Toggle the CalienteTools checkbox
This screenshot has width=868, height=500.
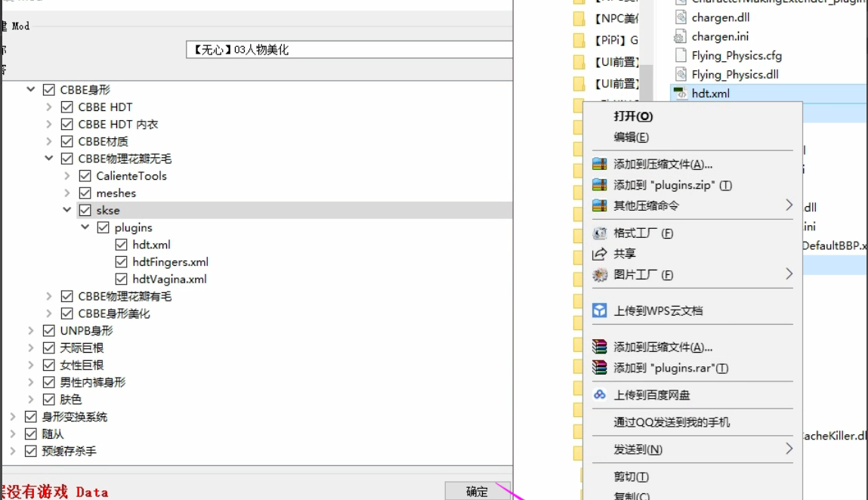(85, 175)
